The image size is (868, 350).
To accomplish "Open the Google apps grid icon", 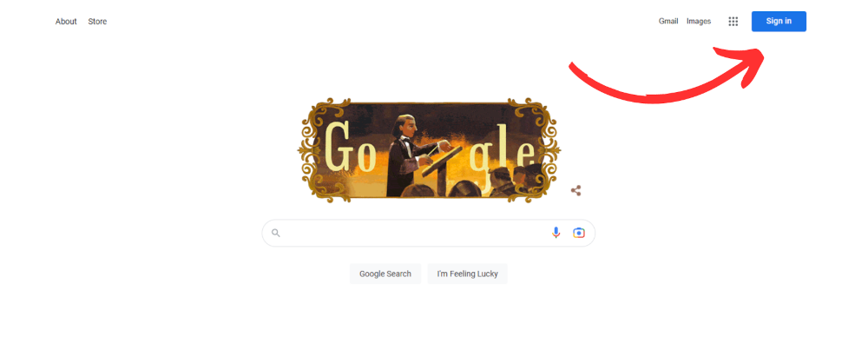I will (733, 22).
